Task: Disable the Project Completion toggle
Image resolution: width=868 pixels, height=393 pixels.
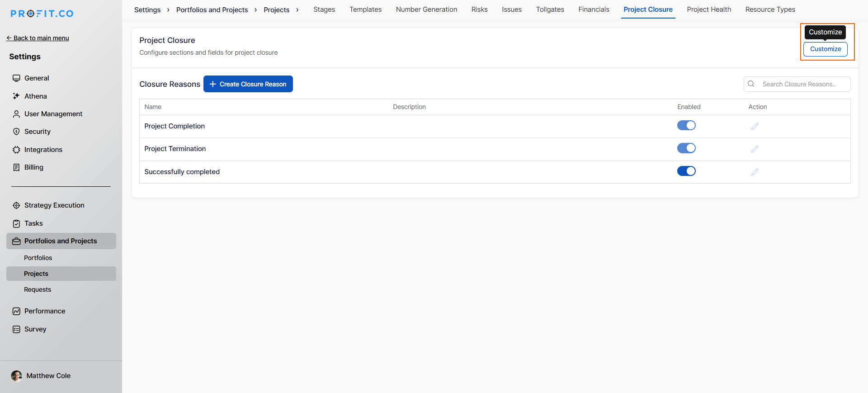Action: pos(686,125)
